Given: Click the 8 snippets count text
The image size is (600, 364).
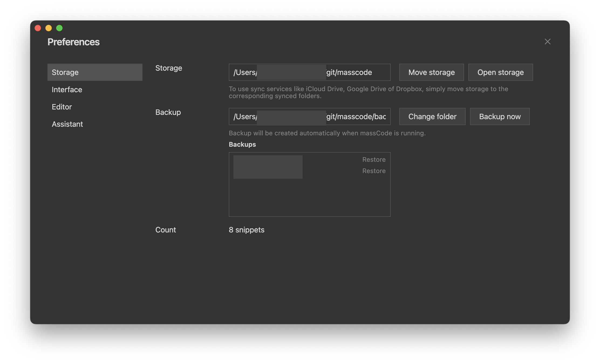Looking at the screenshot, I should pos(246,230).
